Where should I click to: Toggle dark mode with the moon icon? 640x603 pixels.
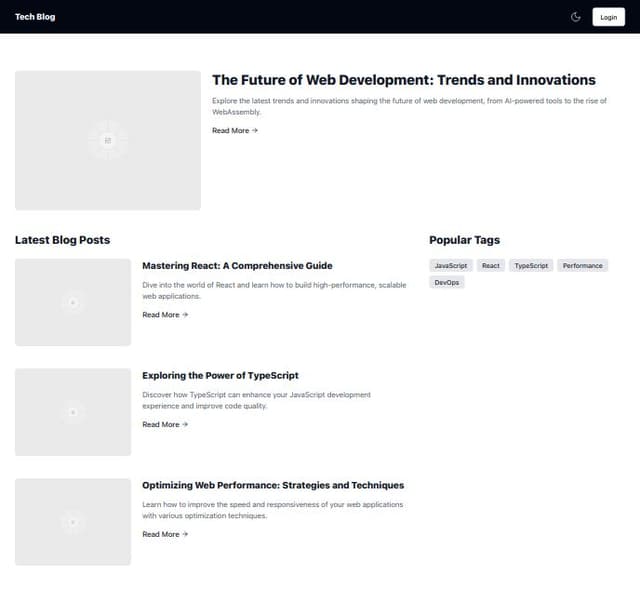coord(576,17)
